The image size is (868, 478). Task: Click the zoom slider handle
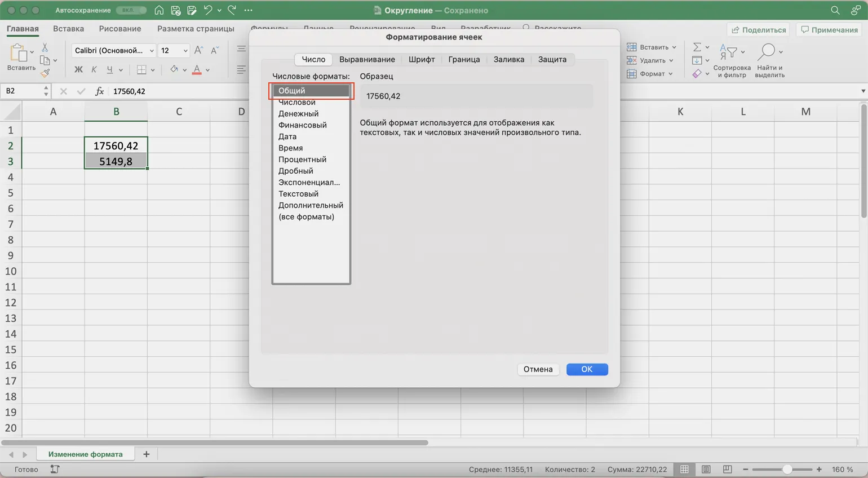click(787, 469)
